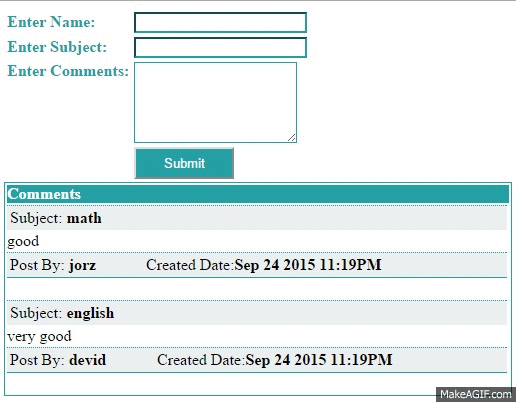516x402 pixels.
Task: Click the comment text 'very good'
Action: (x=39, y=336)
